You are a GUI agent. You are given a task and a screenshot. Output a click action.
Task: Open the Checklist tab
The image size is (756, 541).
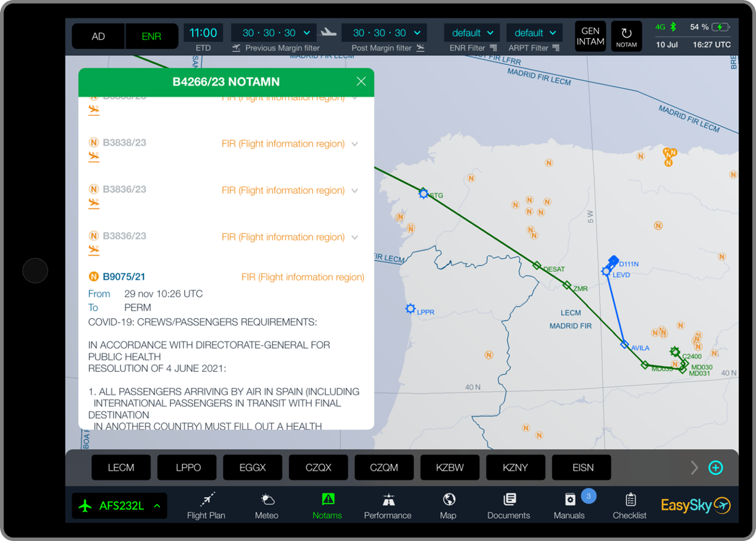(629, 506)
